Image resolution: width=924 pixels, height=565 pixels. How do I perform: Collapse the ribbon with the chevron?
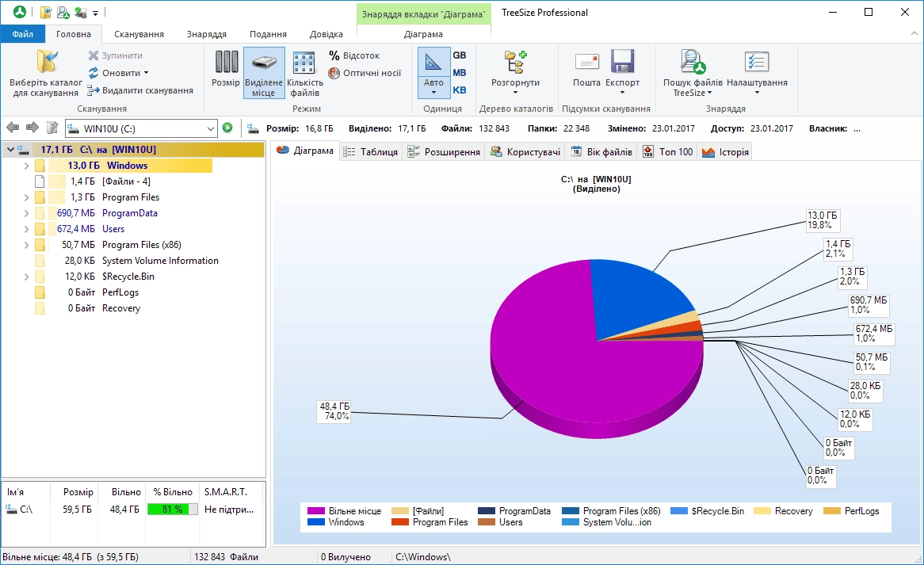[914, 34]
